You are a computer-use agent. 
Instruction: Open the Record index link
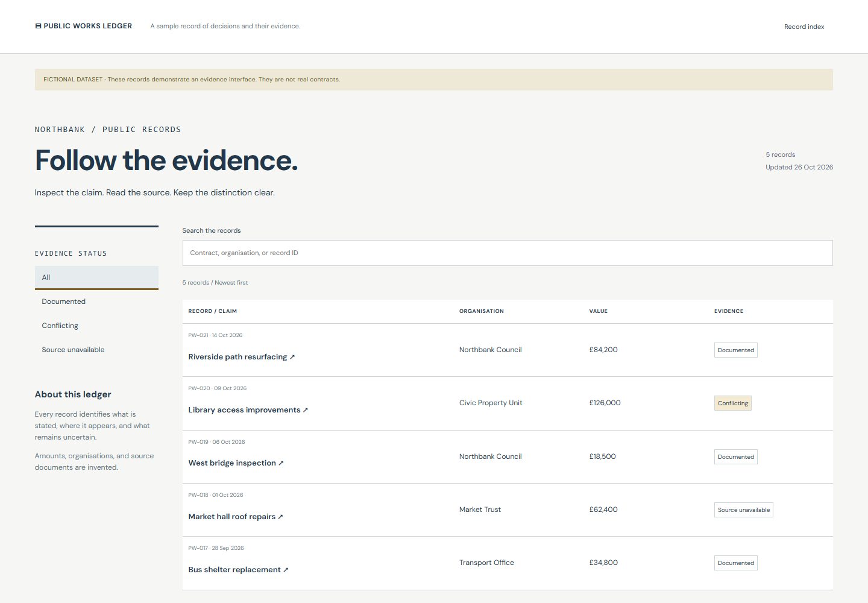coord(804,27)
